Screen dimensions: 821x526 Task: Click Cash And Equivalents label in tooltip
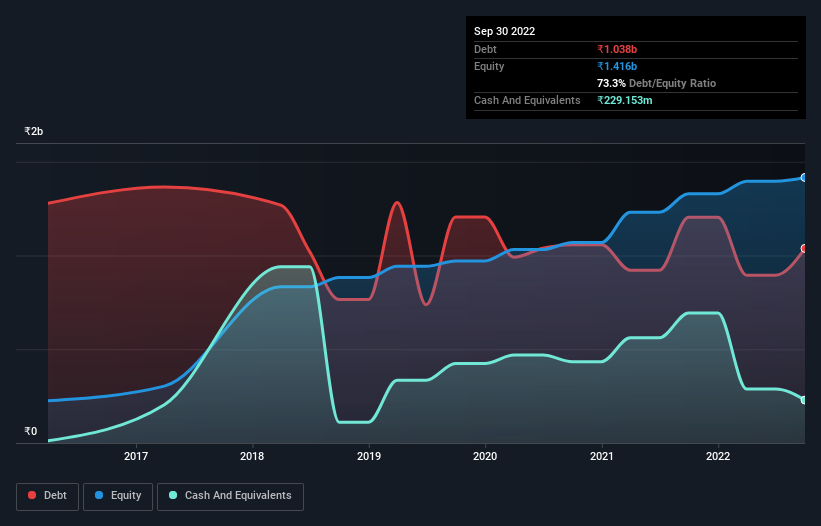point(527,100)
